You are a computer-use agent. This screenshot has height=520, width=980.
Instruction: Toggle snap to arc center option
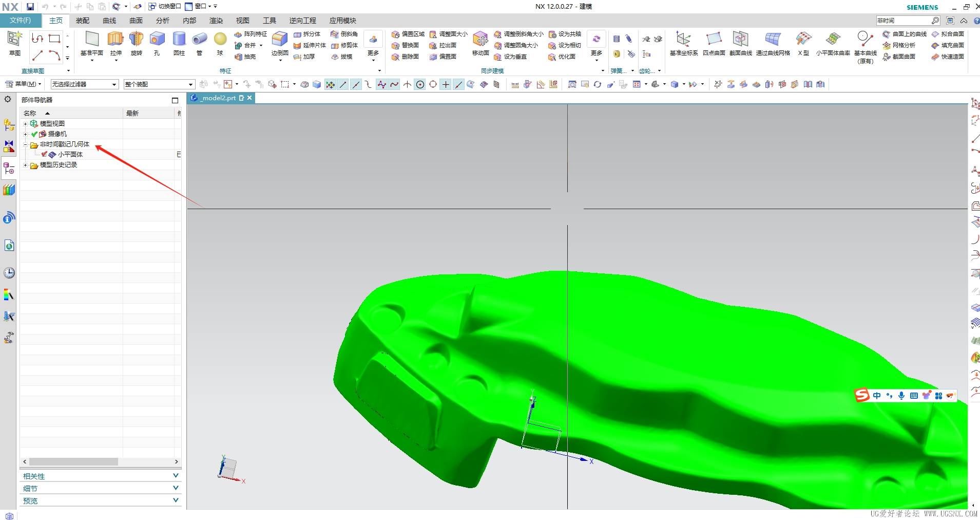click(x=420, y=84)
